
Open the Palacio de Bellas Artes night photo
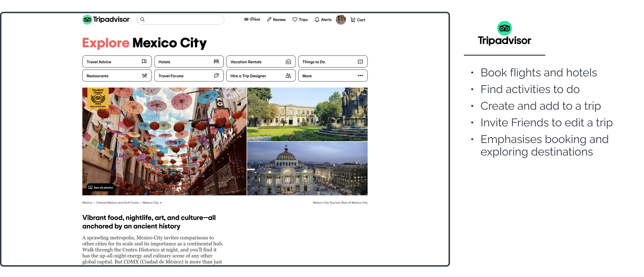click(307, 169)
